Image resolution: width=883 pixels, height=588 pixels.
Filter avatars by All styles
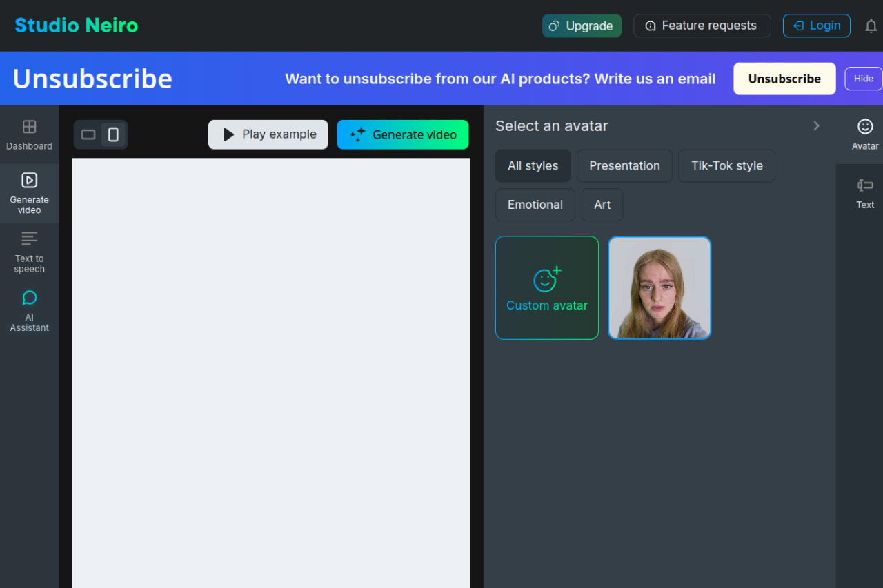533,165
